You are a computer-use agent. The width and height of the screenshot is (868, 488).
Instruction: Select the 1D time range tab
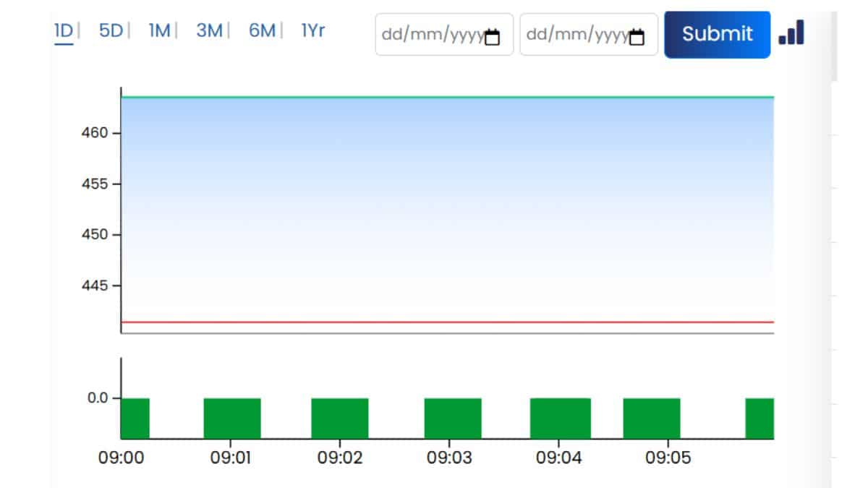click(x=64, y=31)
